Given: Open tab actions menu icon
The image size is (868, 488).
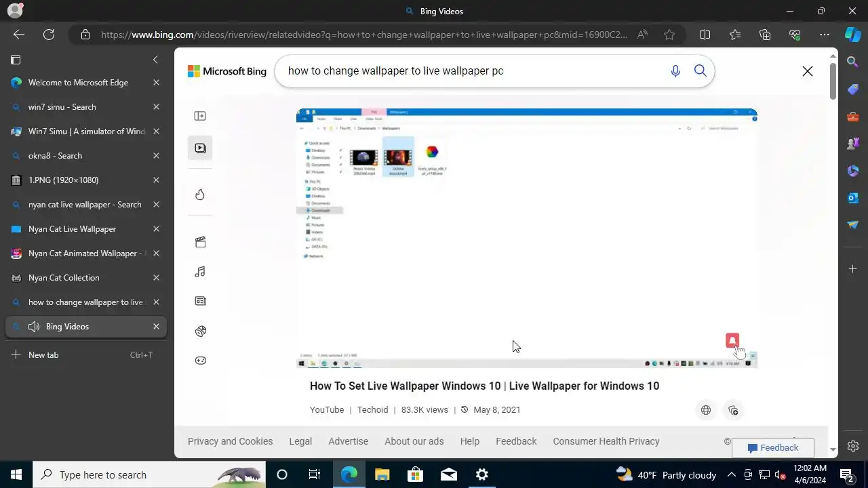Looking at the screenshot, I should [16, 60].
